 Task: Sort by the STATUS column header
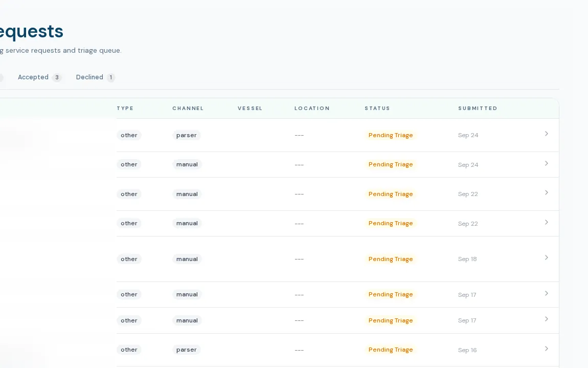(x=377, y=108)
